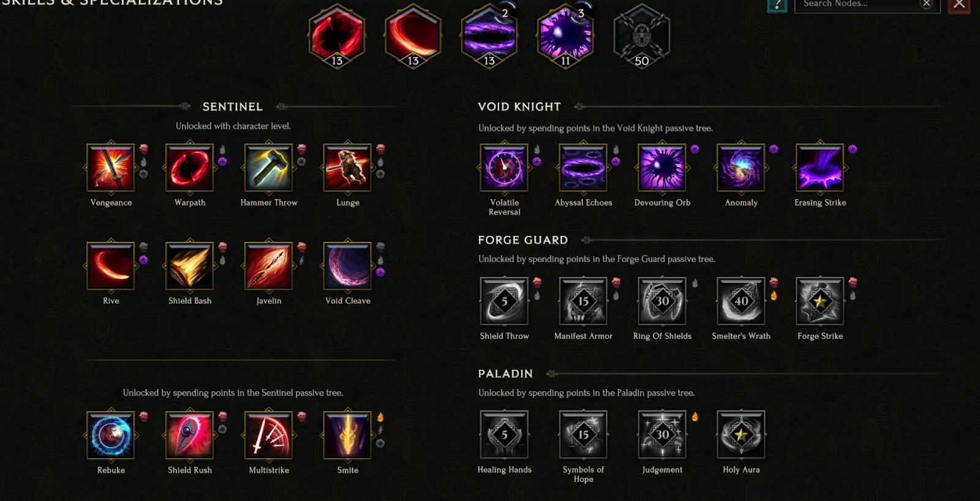
Task: Click the locked level 50 specialization slot
Action: click(641, 36)
